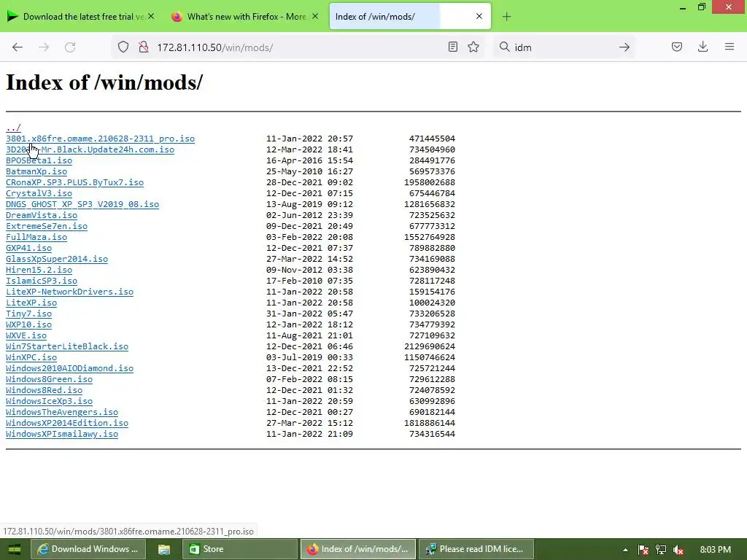Image resolution: width=747 pixels, height=560 pixels.
Task: Open the Store taskbar button
Action: click(239, 550)
